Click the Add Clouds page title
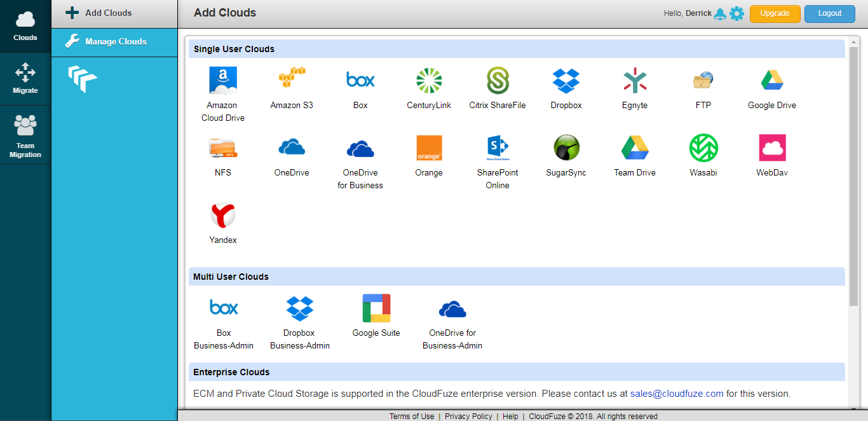This screenshot has width=868, height=421. (225, 13)
